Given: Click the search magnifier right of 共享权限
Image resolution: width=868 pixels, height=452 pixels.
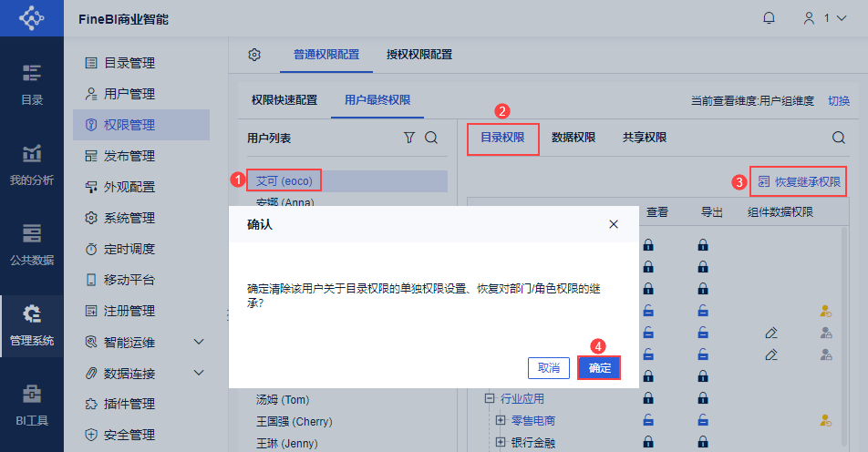Looking at the screenshot, I should (x=839, y=138).
